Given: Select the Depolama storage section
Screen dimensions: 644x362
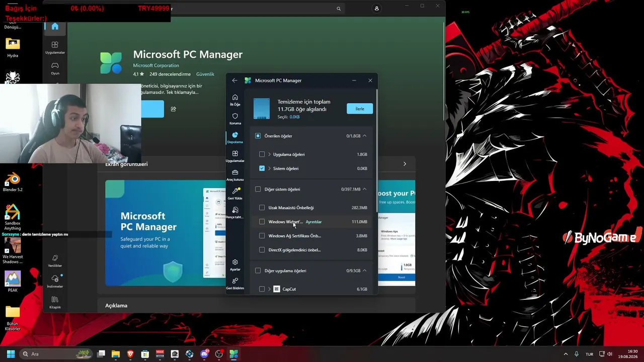Looking at the screenshot, I should (235, 138).
